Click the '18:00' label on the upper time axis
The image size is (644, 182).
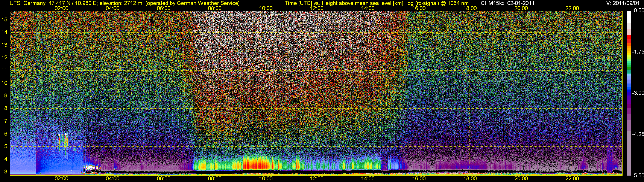click(470, 8)
